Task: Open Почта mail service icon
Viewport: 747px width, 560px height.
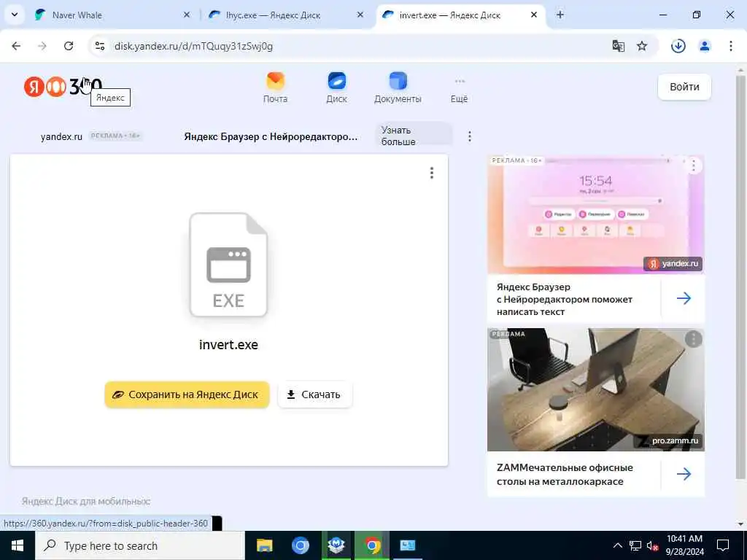Action: pos(275,88)
